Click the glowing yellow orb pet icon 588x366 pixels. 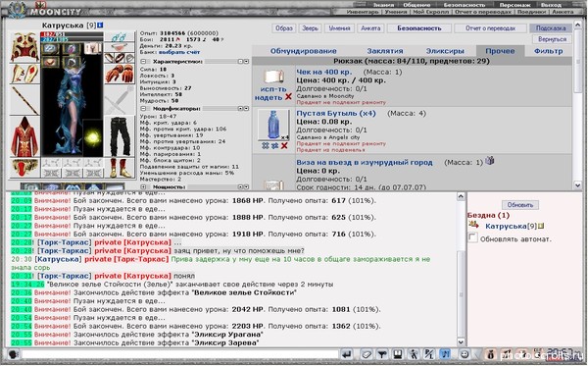coord(92,137)
